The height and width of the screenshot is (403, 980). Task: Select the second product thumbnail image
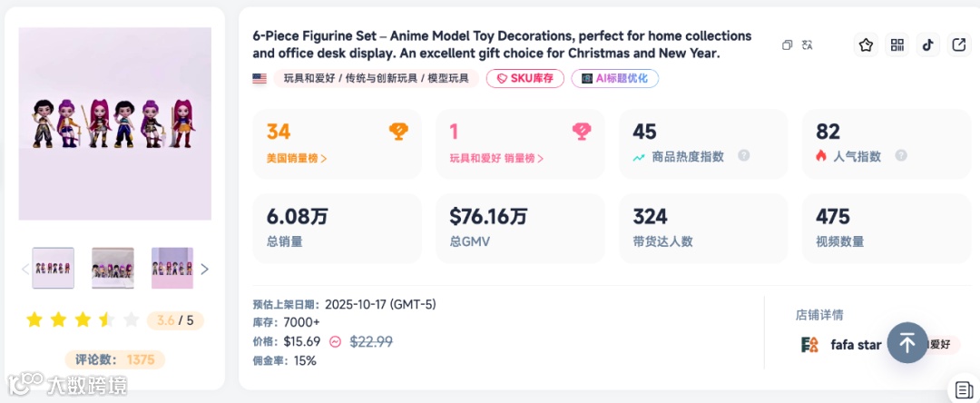coord(113,268)
